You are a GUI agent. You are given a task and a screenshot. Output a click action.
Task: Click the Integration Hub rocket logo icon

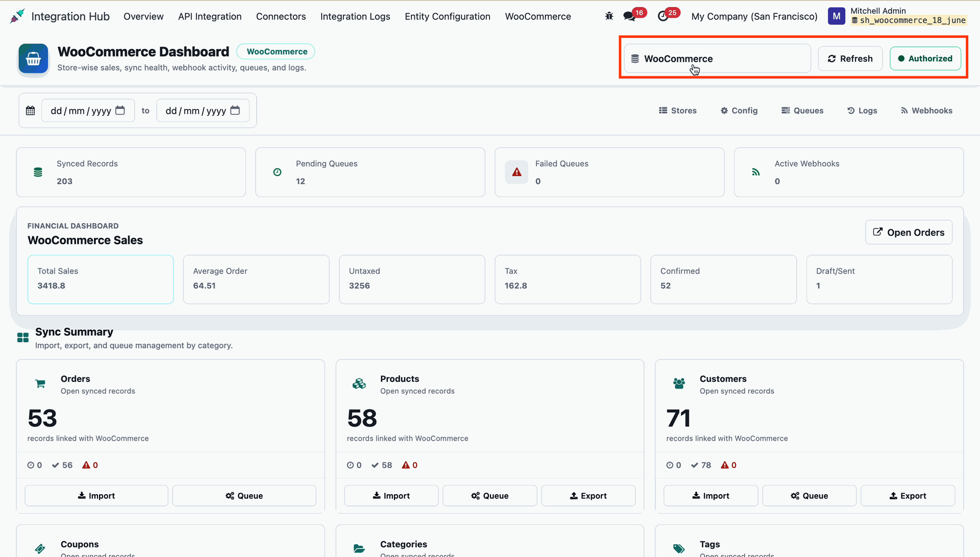pos(17,16)
